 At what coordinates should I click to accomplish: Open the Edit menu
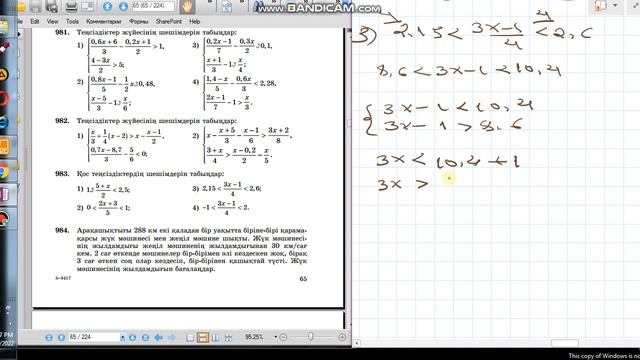pos(35,21)
